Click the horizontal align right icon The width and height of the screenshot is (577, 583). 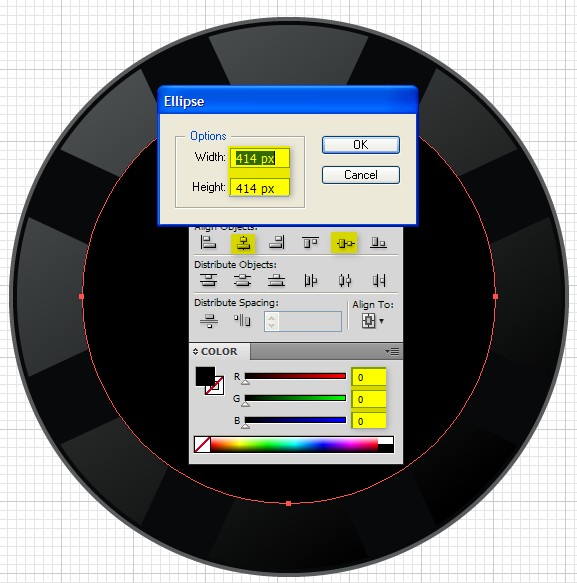click(277, 242)
